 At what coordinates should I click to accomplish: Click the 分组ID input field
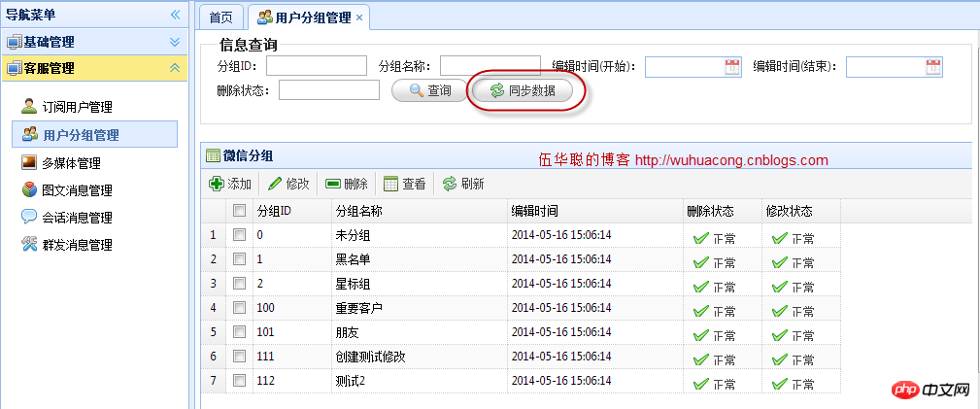point(317,65)
